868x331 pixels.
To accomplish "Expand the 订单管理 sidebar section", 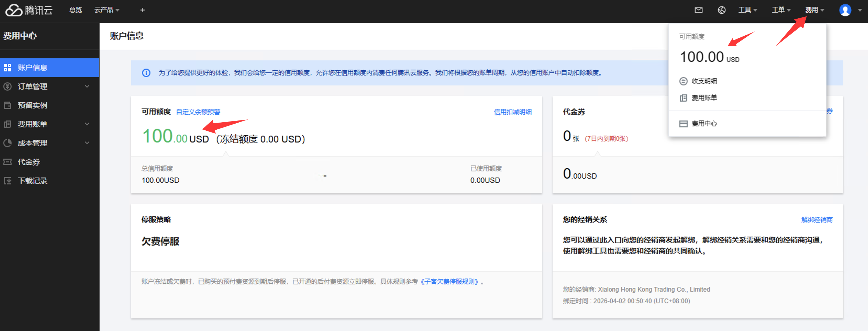I will click(x=32, y=86).
